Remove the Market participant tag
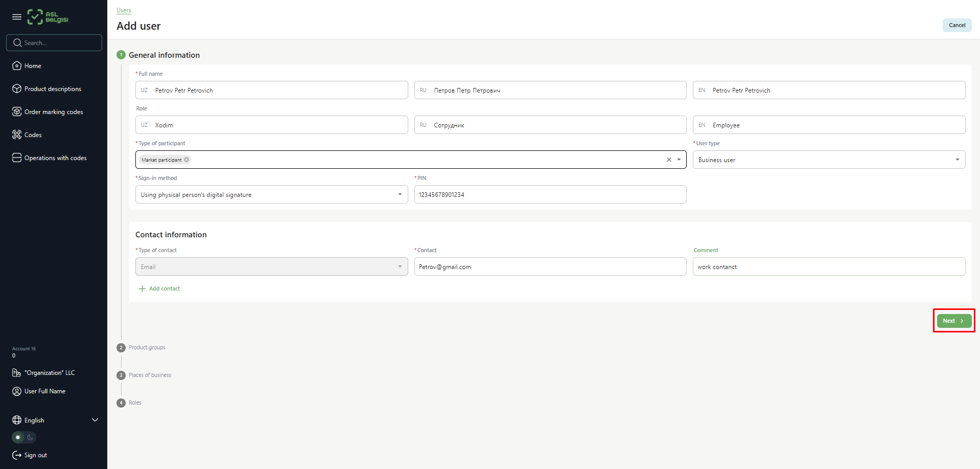Viewport: 980px width, 469px height. pos(186,160)
